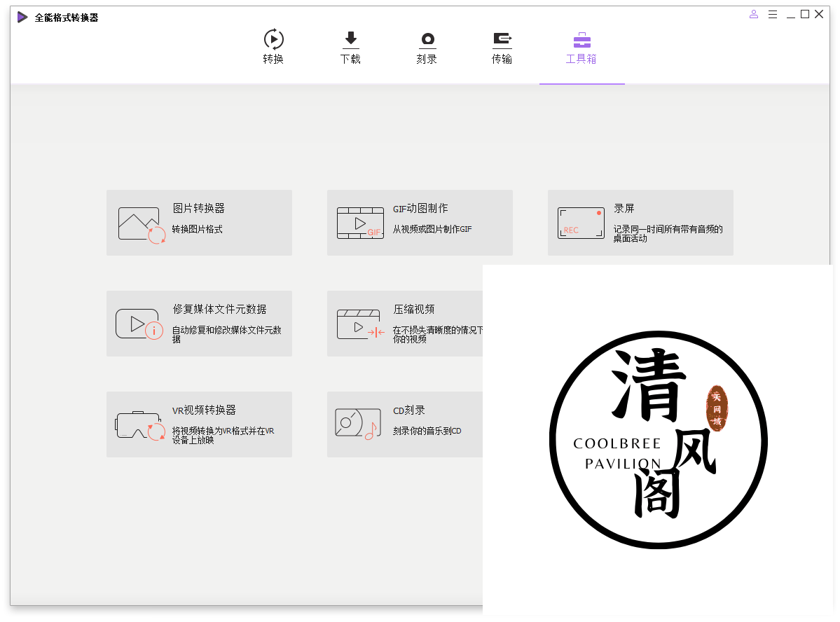Open the hamburger menu in title bar
840x622 pixels.
click(x=773, y=15)
